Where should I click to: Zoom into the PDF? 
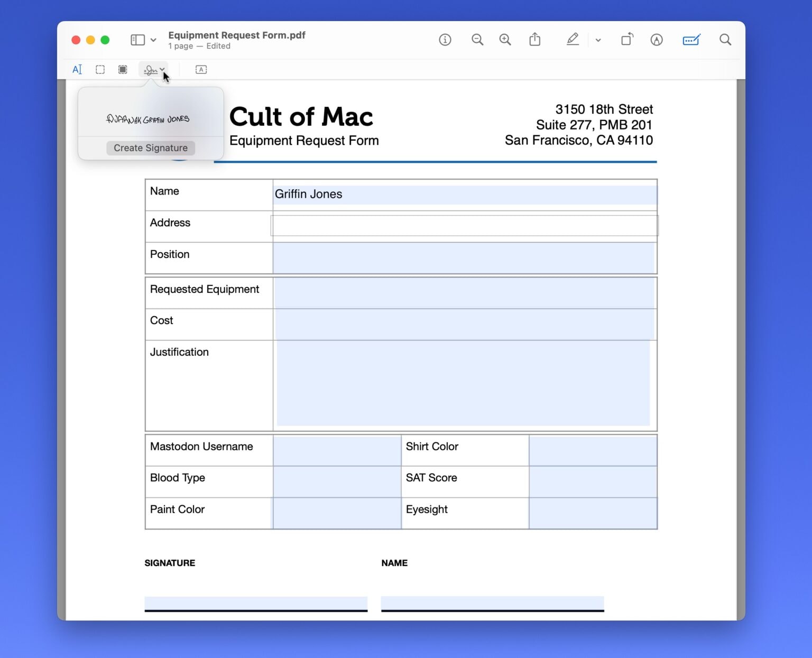coord(505,40)
